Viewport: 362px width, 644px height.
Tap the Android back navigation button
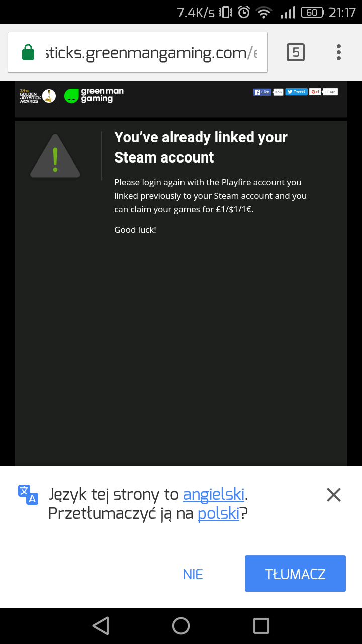[x=101, y=626]
